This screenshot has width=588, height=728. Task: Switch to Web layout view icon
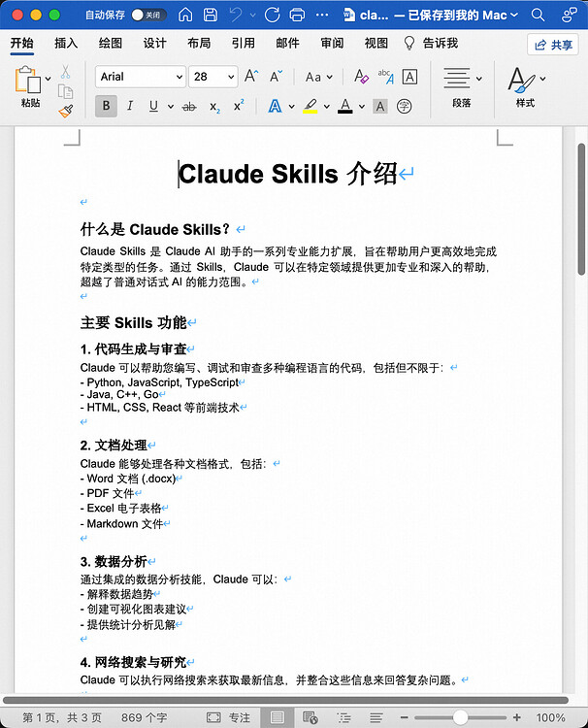[310, 717]
